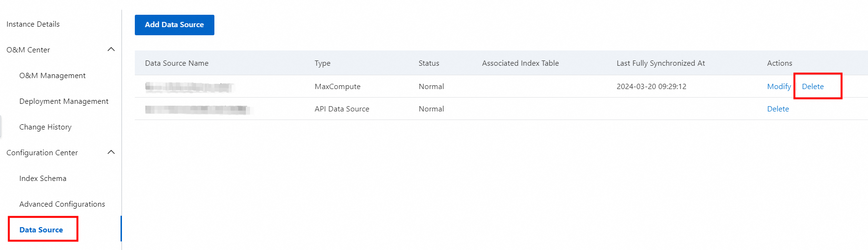Click the Last Fully Synchronized At header

pyautogui.click(x=660, y=63)
